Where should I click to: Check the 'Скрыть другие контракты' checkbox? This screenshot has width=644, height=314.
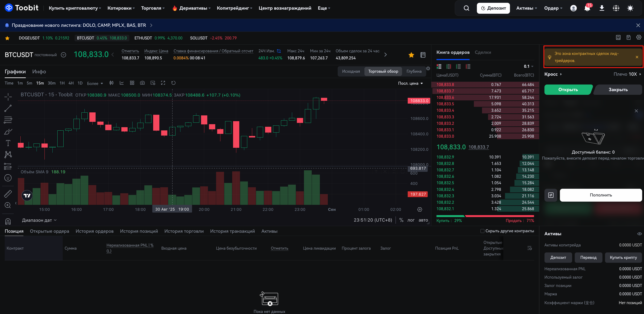point(482,231)
